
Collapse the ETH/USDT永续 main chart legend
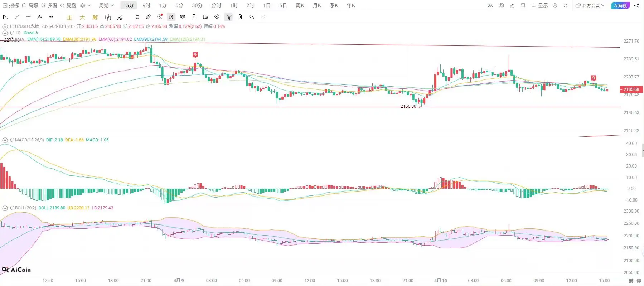[5, 26]
